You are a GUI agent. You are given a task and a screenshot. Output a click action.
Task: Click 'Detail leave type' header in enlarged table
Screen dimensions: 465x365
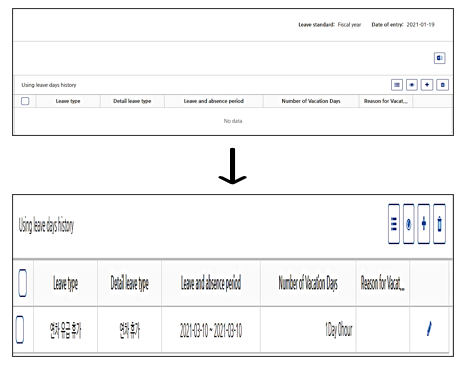[130, 283]
